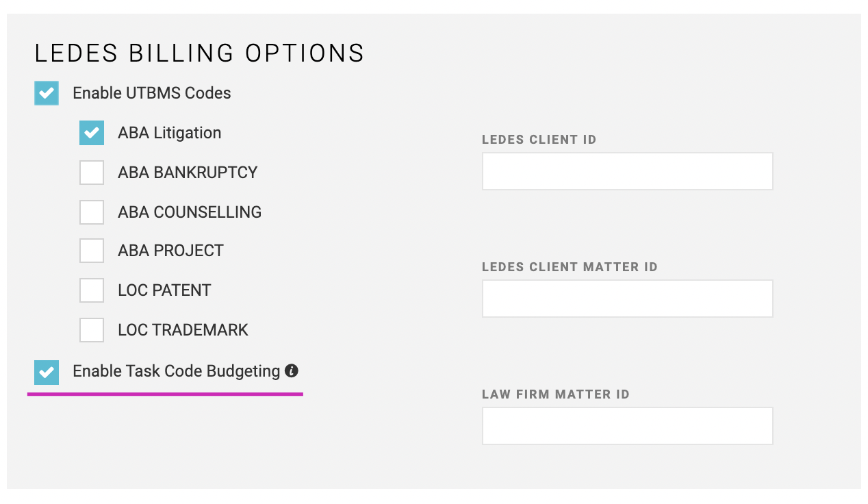The image size is (868, 504).
Task: Select the LOC PATENT checkbox
Action: click(x=92, y=290)
